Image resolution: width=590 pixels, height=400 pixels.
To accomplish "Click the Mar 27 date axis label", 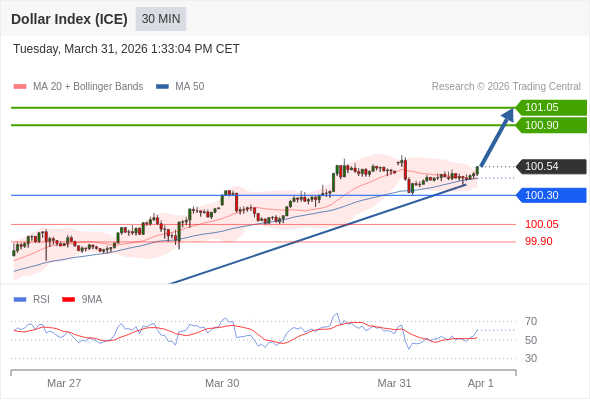I will (64, 383).
